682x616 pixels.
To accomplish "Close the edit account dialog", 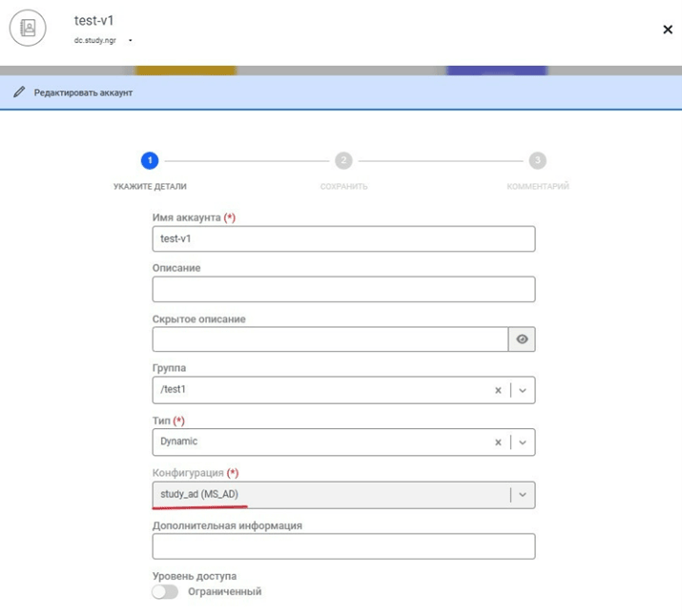I will [668, 30].
